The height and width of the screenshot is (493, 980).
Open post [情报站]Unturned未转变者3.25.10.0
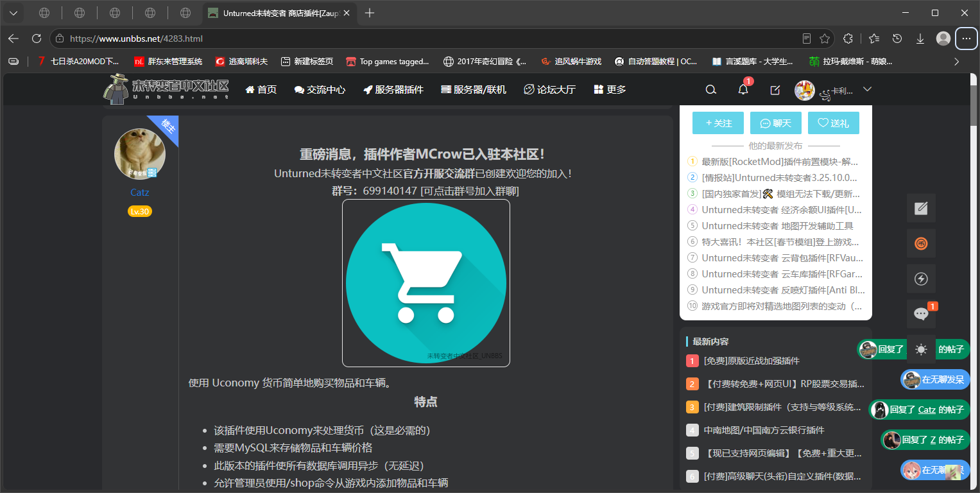point(780,178)
